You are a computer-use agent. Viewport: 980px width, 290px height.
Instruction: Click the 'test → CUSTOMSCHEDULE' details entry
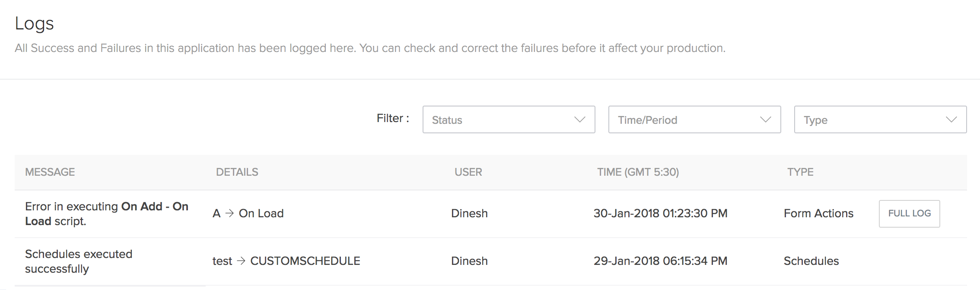(x=286, y=261)
